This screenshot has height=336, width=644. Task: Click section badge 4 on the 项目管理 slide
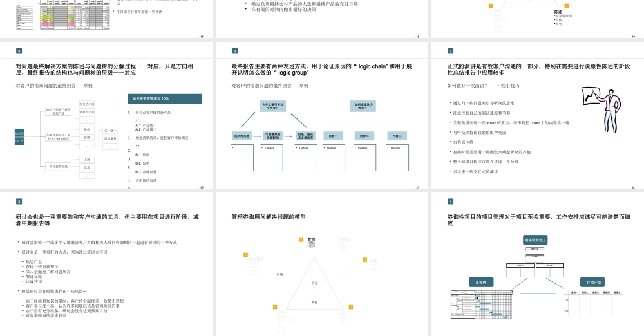(x=450, y=201)
